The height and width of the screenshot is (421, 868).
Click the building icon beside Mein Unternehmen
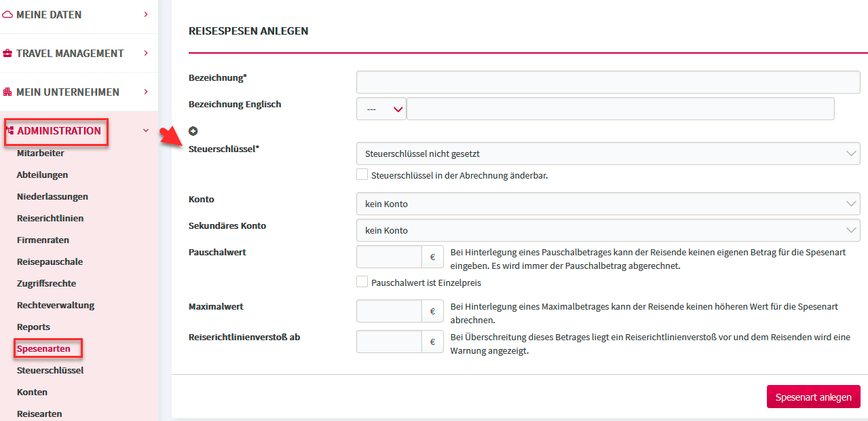pos(8,92)
